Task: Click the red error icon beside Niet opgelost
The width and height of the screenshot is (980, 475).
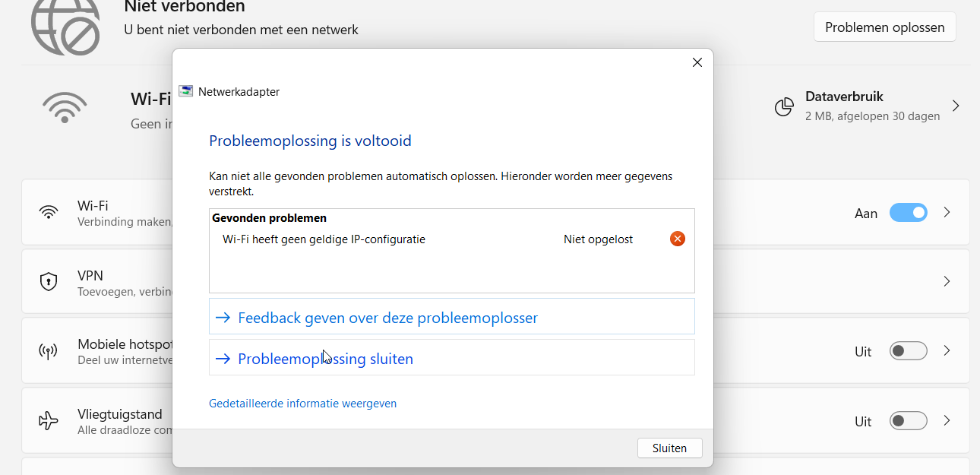Action: [678, 239]
